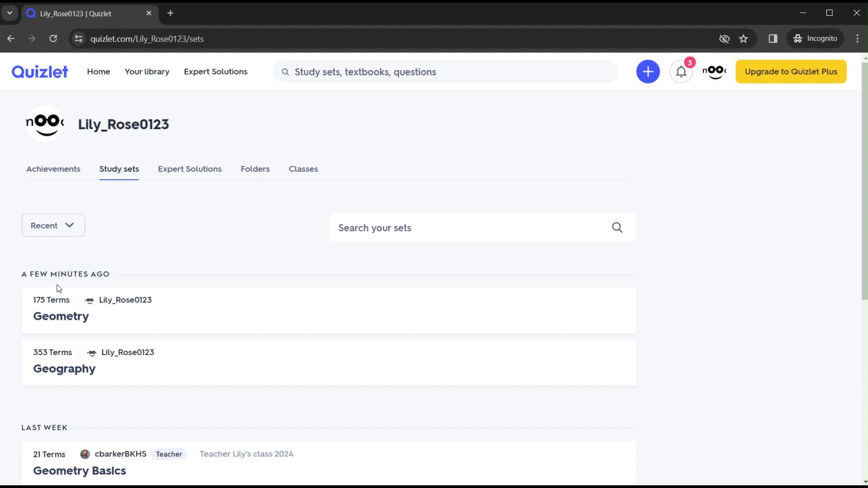Viewport: 868px width, 488px height.
Task: Open Expert Solutions in top navigation
Action: (216, 71)
